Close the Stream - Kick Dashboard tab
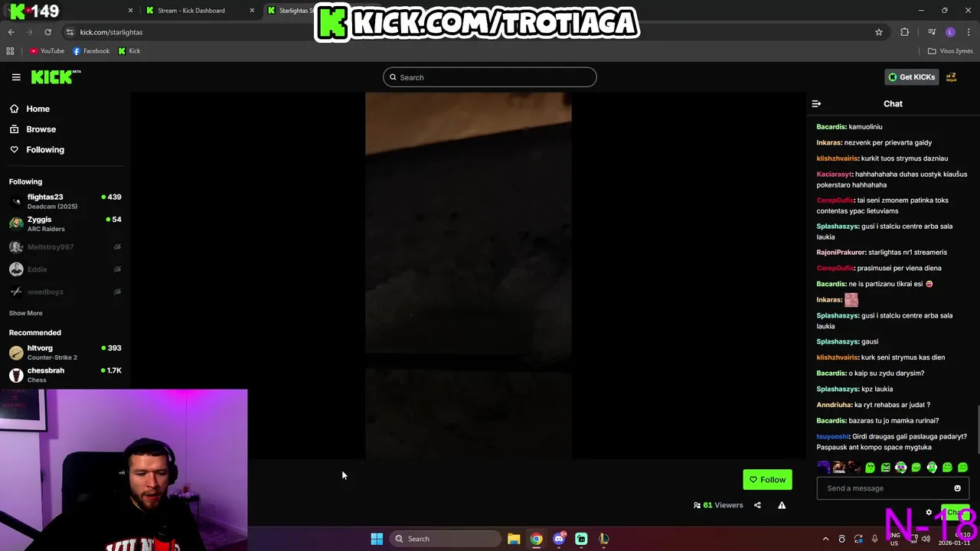Screen dimensions: 980x551 click(252, 11)
